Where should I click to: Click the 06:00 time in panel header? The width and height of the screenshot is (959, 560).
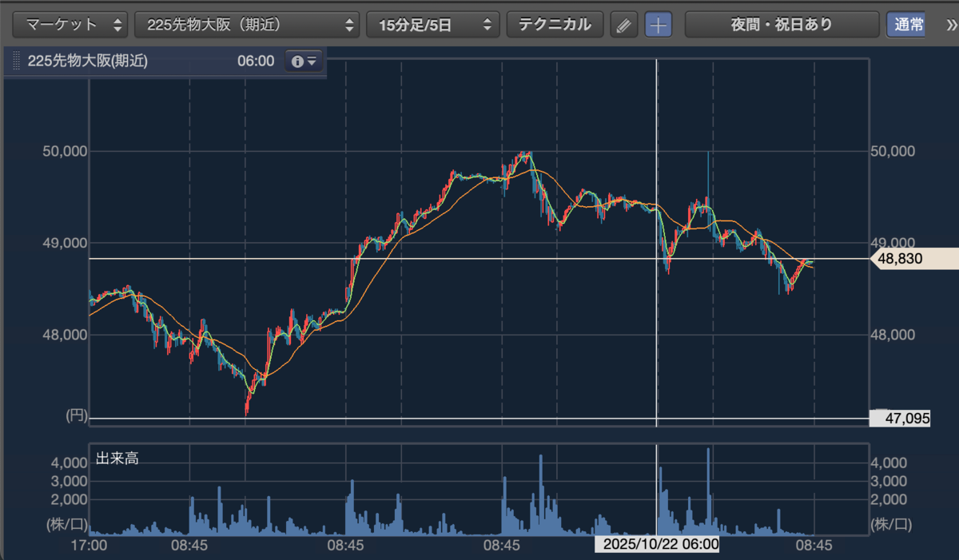[x=256, y=62]
